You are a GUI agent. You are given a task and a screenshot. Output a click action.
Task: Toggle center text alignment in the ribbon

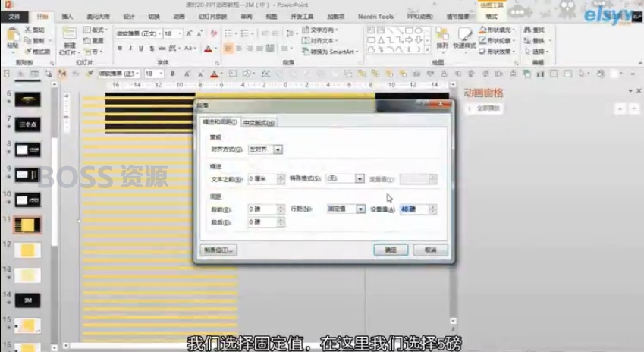[x=239, y=48]
